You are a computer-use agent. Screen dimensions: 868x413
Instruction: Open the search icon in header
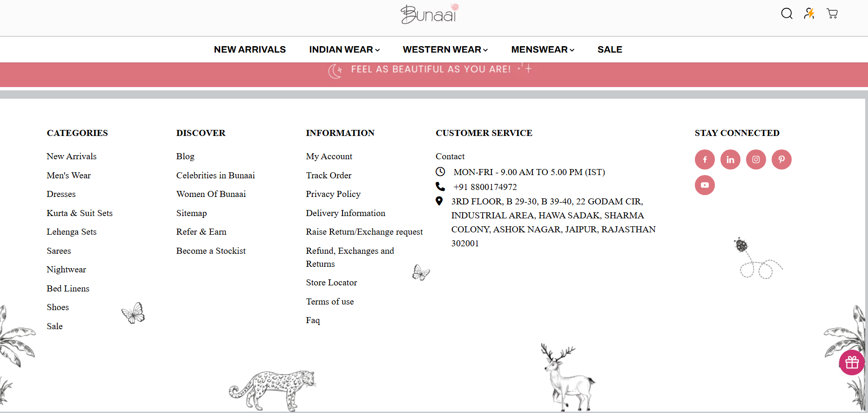(x=787, y=14)
